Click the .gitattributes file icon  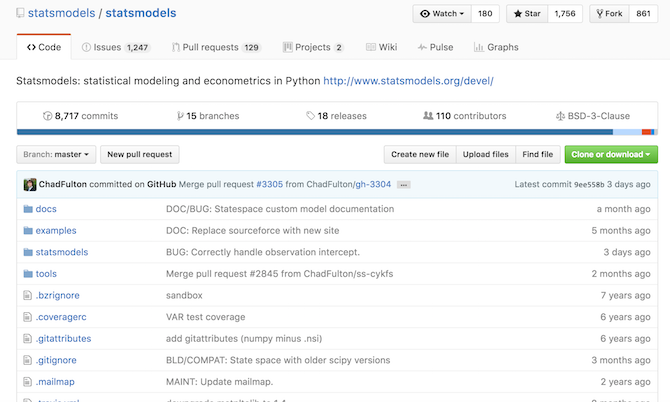coord(28,338)
